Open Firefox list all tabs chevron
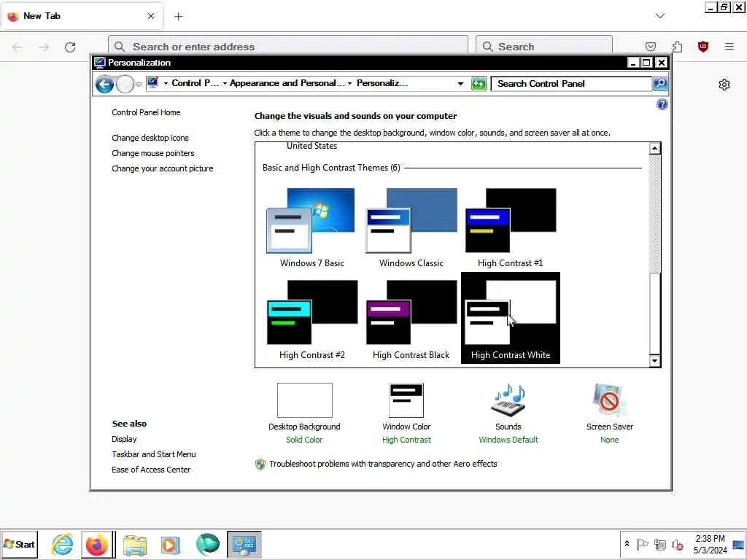The height and width of the screenshot is (560, 747). pos(659,16)
